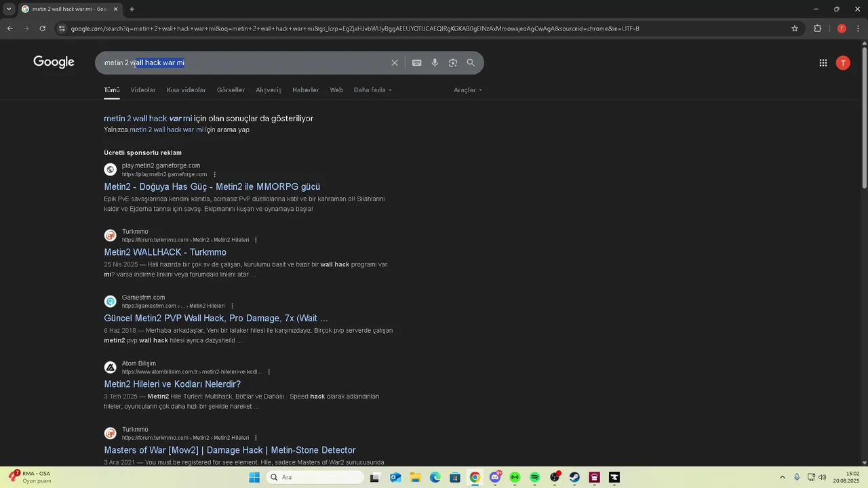Switch to the Haberler tab

pos(305,90)
